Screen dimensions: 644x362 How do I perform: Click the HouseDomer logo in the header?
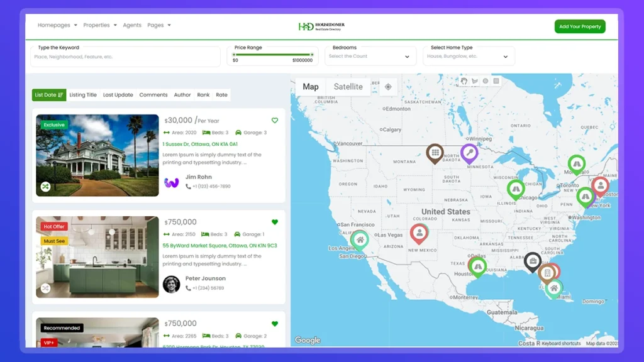tap(319, 26)
